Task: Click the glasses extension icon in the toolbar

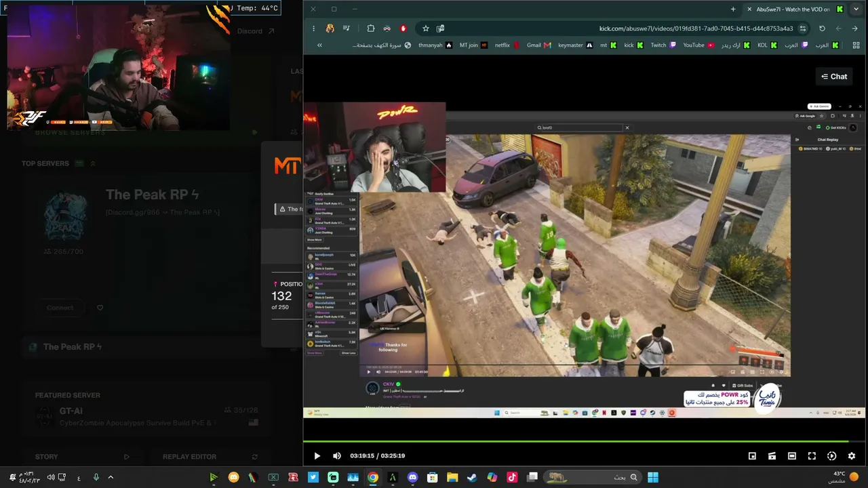Action: tap(387, 28)
